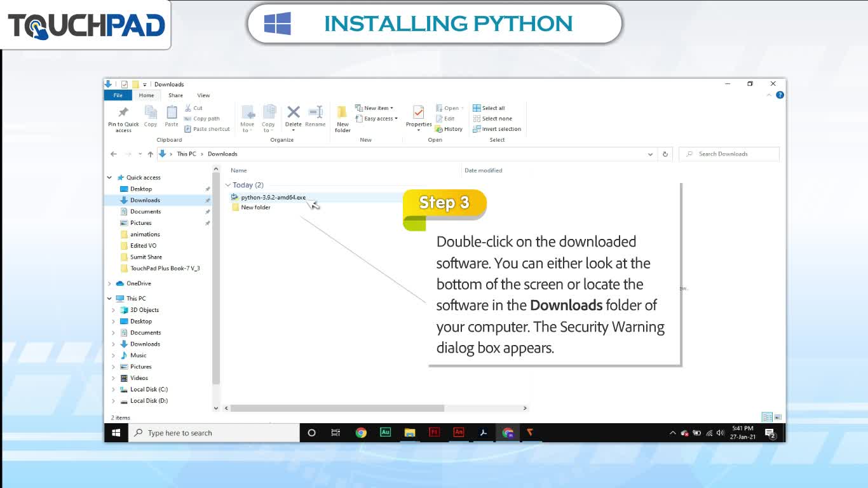Open address bar history dropdown
The width and height of the screenshot is (868, 488).
pos(650,154)
